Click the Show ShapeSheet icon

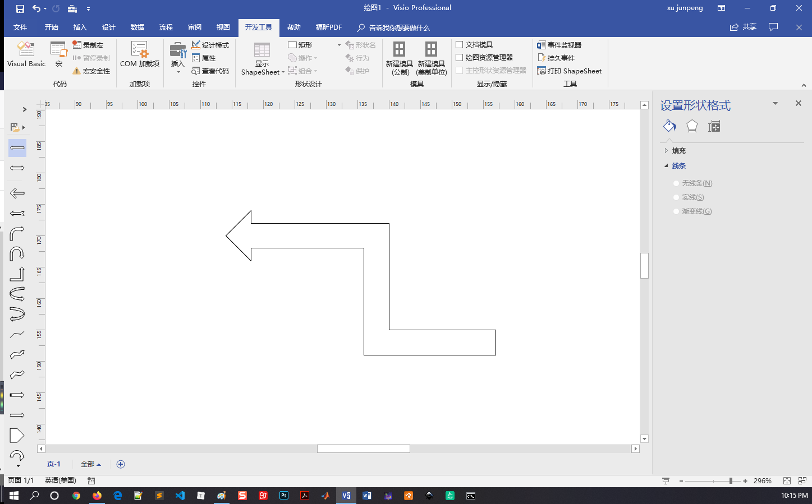pyautogui.click(x=262, y=50)
